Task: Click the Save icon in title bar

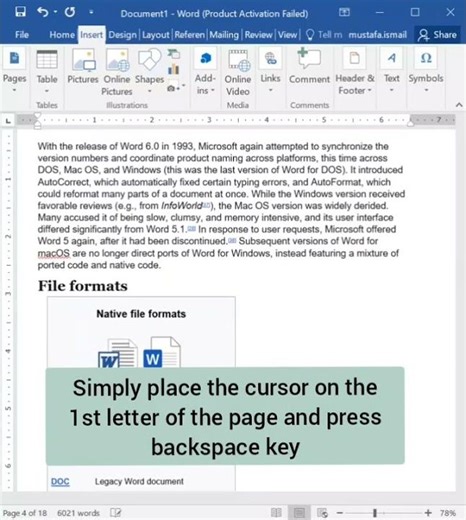Action: [x=21, y=12]
